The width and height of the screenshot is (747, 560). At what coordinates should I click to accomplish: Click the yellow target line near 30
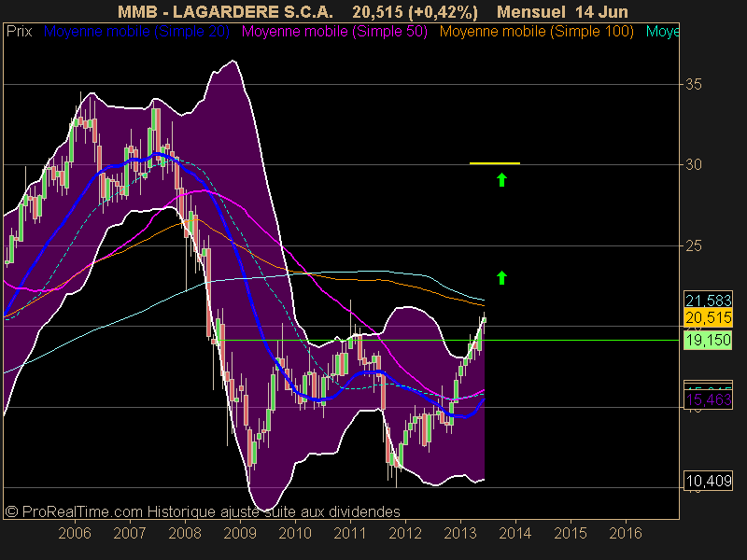[x=495, y=163]
